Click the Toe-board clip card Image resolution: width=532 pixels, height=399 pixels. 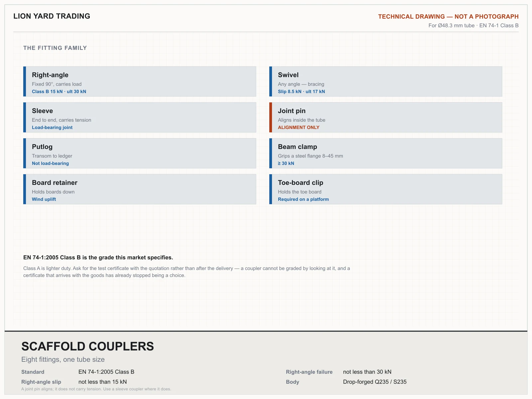point(386,189)
